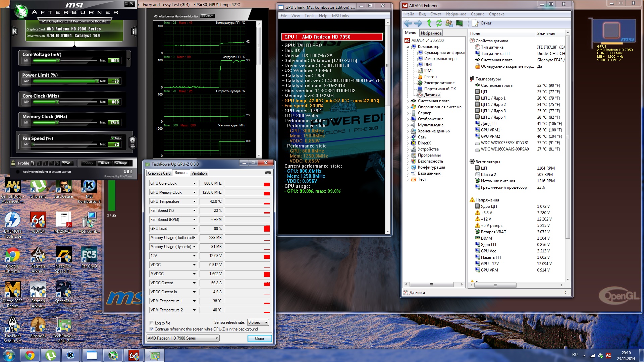Uncheck Continue refreshing in background checkbox
The width and height of the screenshot is (644, 362).
(152, 329)
